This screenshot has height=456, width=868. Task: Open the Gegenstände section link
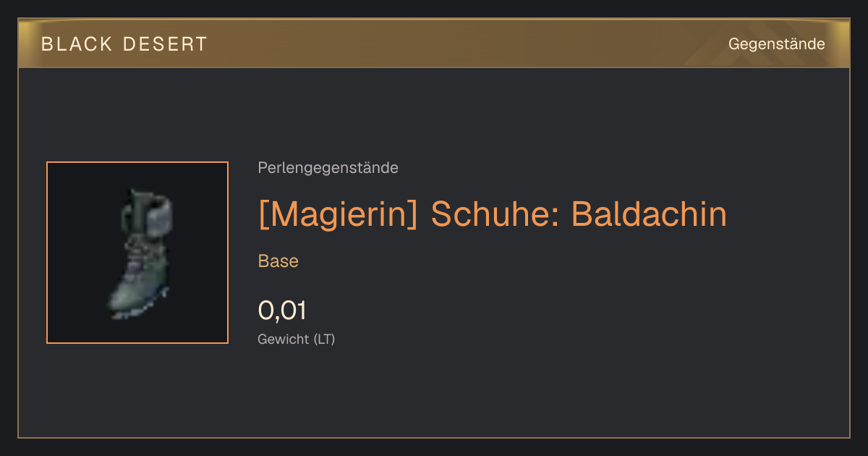point(776,44)
